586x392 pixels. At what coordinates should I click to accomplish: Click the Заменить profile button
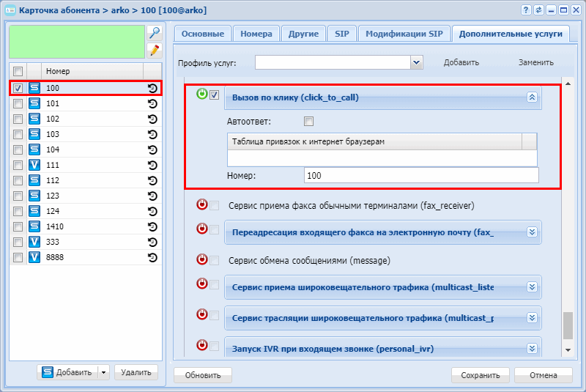coord(536,62)
